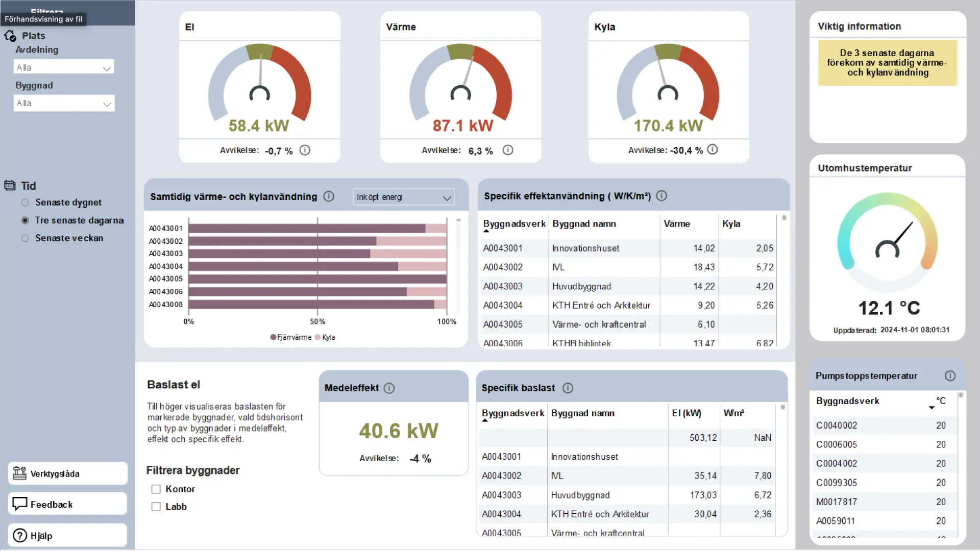The height and width of the screenshot is (551, 980).
Task: Open info for Specifik effektanvändning
Action: tap(661, 196)
